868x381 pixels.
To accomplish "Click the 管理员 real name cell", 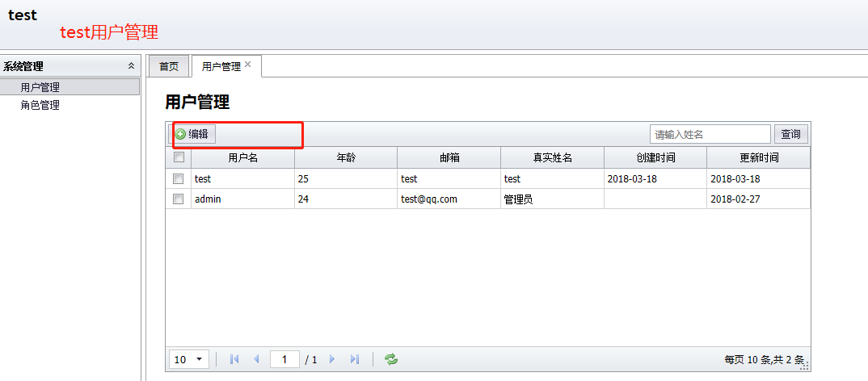I will click(x=552, y=199).
